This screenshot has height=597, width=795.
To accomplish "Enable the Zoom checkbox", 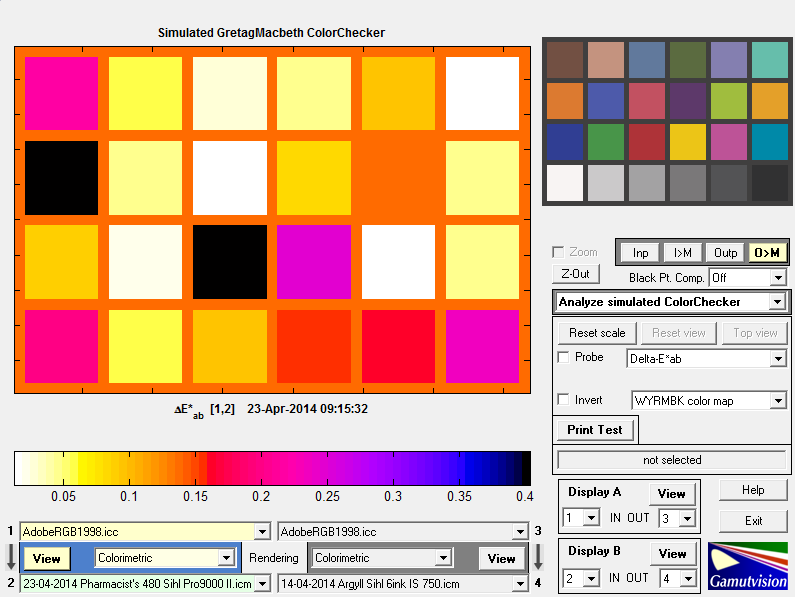I will (x=559, y=252).
